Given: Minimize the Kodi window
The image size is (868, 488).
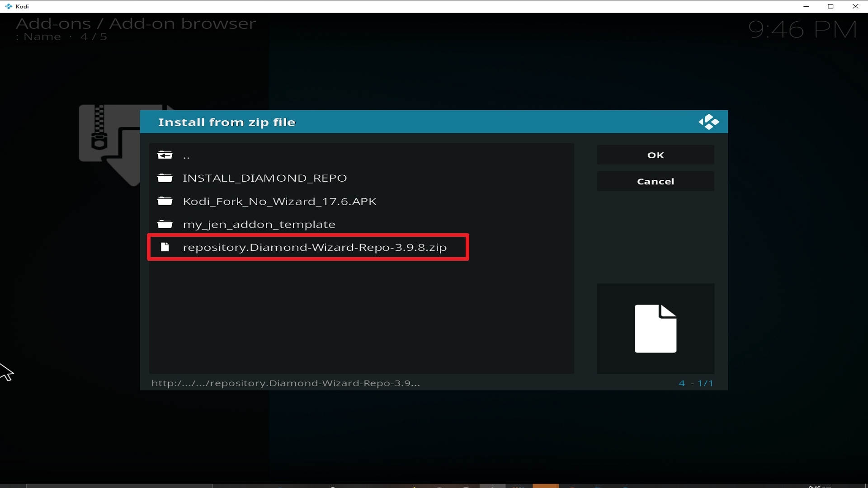Looking at the screenshot, I should (x=806, y=6).
